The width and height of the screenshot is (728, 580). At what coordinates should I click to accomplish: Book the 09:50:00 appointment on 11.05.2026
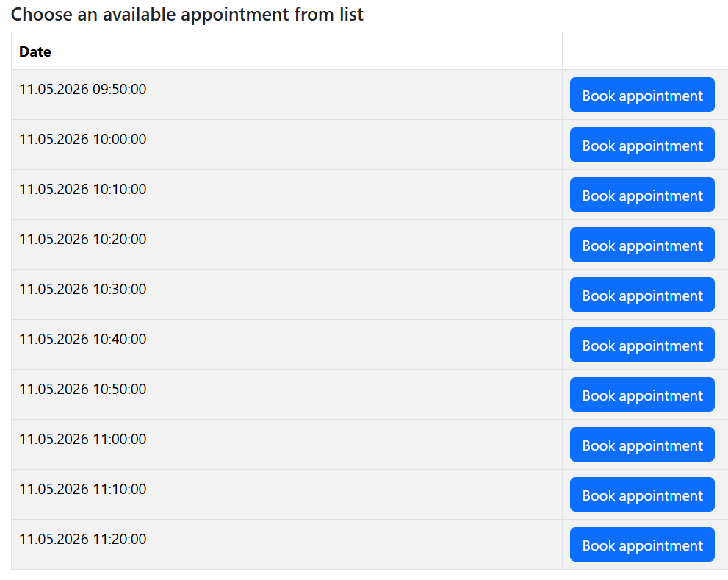click(x=642, y=95)
